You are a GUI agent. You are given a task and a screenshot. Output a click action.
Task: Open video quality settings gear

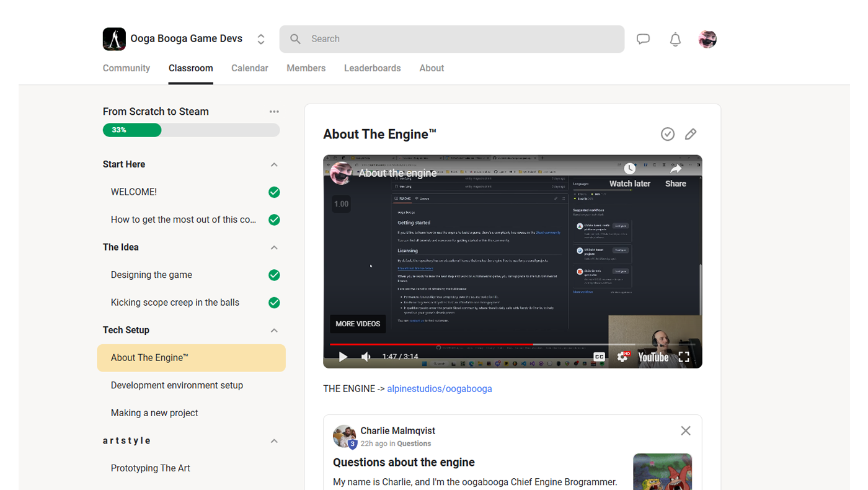pyautogui.click(x=622, y=357)
